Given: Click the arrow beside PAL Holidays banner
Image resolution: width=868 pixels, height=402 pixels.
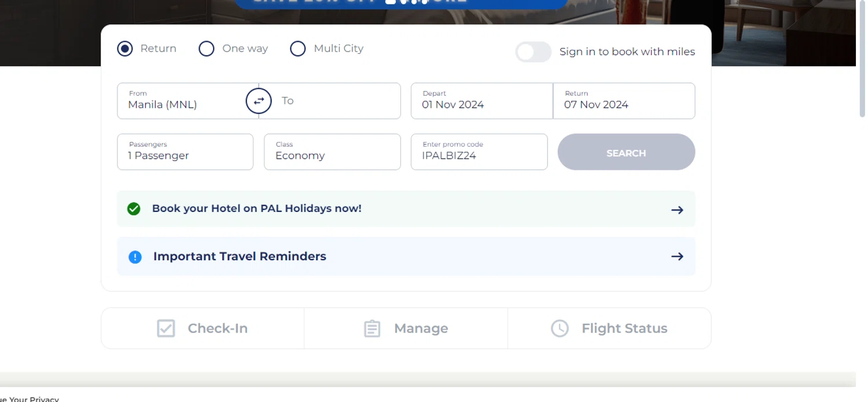Looking at the screenshot, I should [x=677, y=210].
